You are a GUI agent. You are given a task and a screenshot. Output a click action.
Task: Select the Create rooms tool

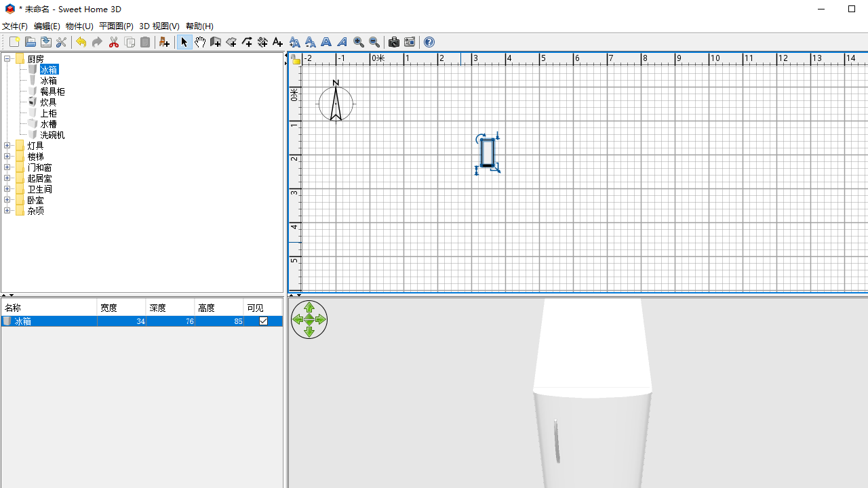point(231,42)
